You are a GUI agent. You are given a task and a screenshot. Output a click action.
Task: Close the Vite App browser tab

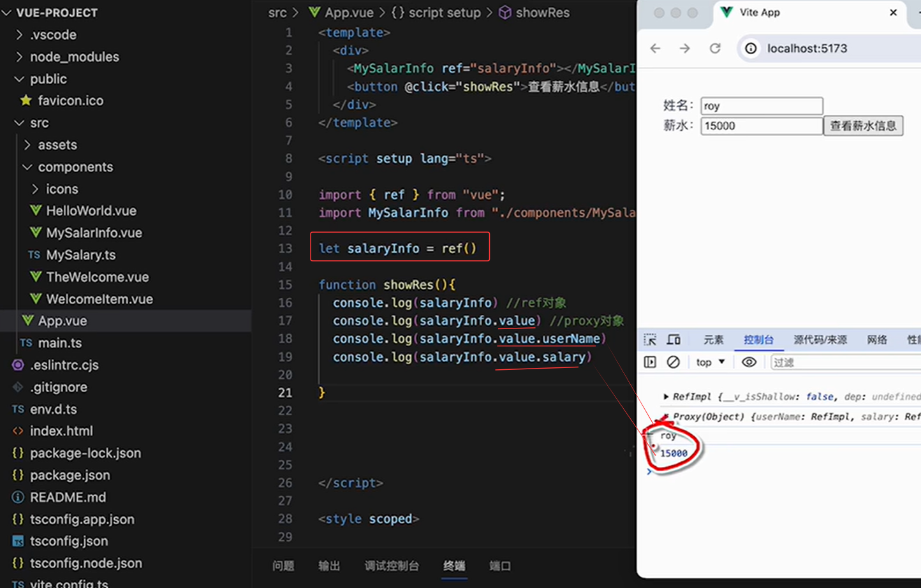(x=893, y=13)
